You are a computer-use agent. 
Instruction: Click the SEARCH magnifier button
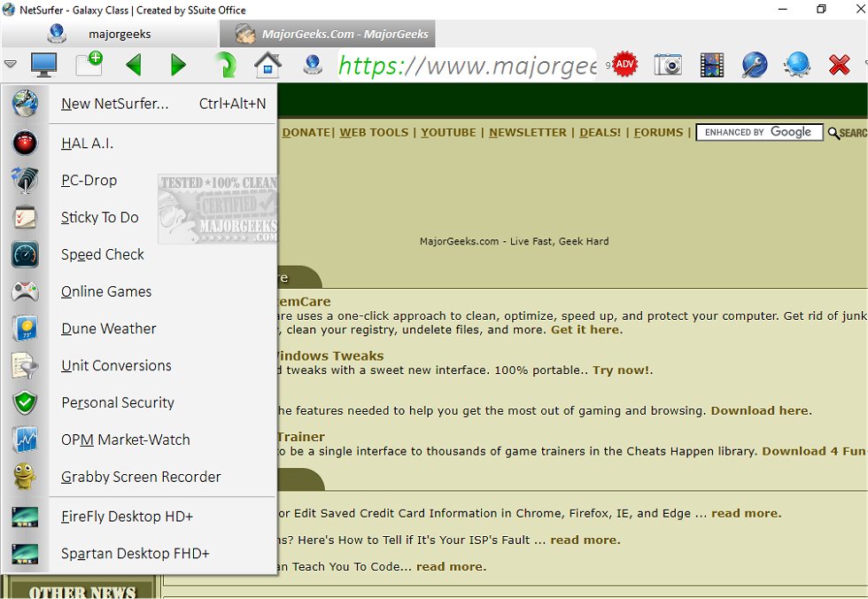tap(848, 133)
